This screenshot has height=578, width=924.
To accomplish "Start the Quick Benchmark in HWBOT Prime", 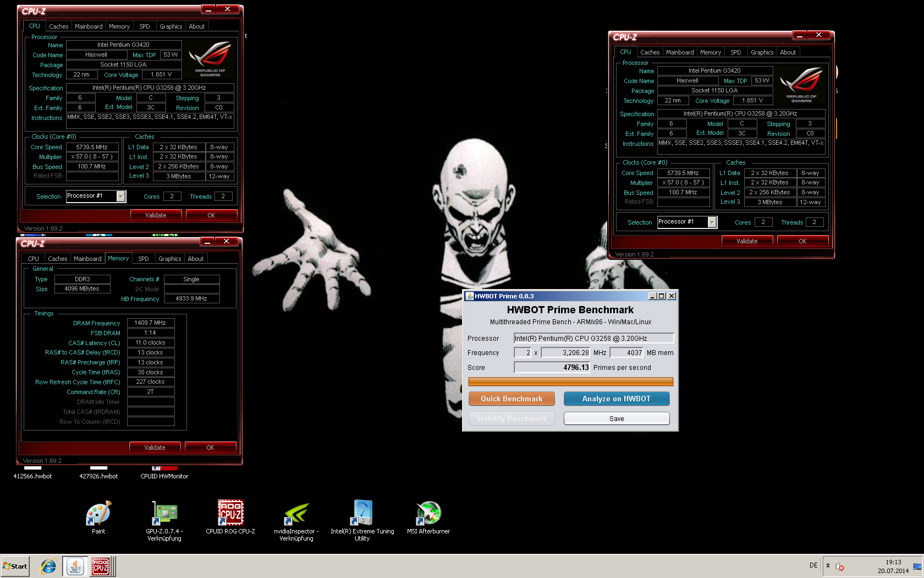I will click(512, 399).
